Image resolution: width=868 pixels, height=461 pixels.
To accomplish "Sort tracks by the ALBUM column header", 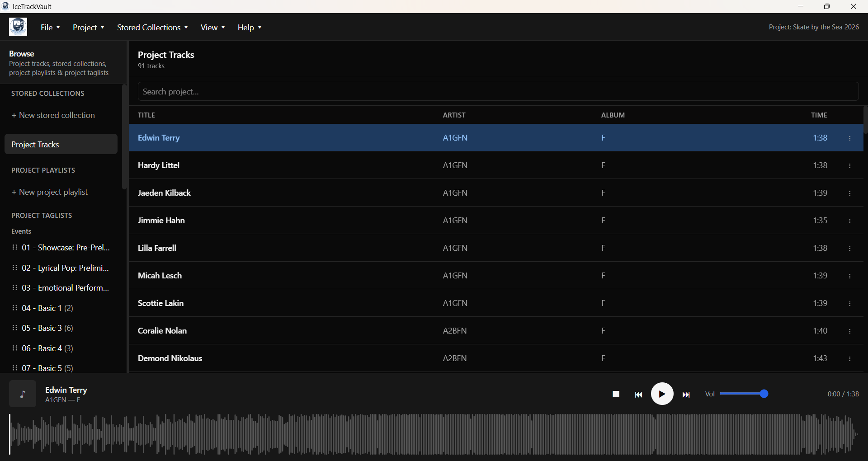I will click(613, 115).
